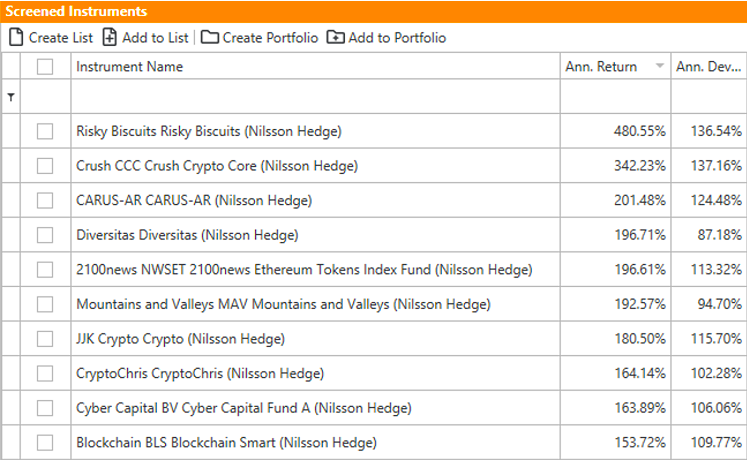
Task: Click the Create Portfolio label
Action: [x=270, y=38]
